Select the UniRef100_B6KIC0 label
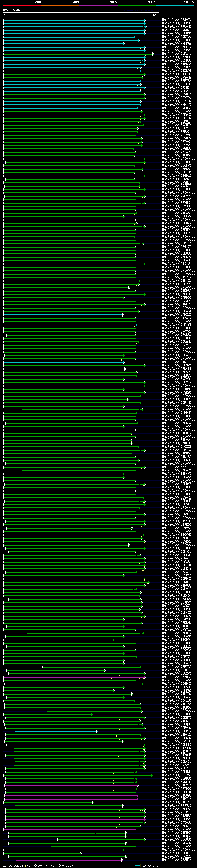This screenshot has height=868, width=197. pyautogui.click(x=177, y=450)
